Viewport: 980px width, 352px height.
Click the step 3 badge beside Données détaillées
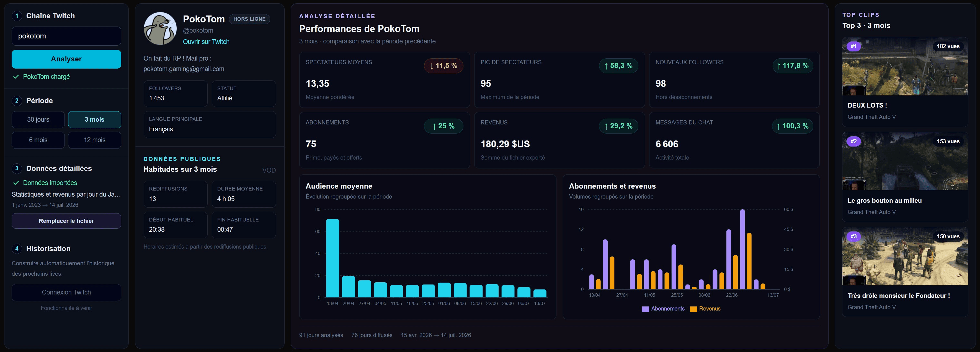click(17, 168)
